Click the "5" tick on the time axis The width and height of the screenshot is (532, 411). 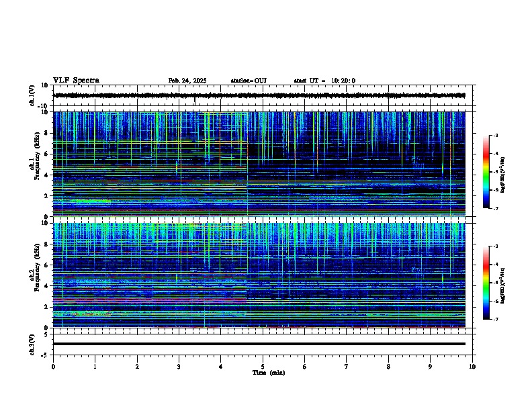(x=263, y=367)
